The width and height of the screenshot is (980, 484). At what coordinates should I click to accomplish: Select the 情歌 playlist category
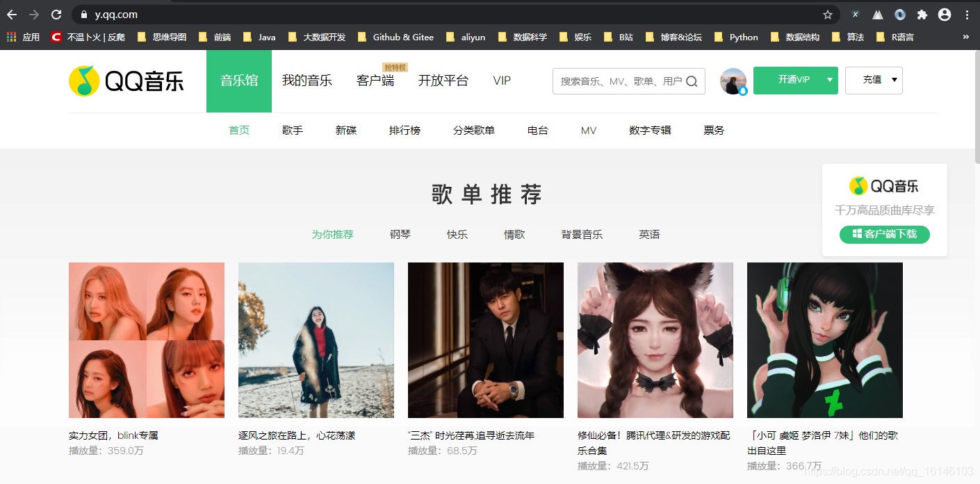click(514, 235)
